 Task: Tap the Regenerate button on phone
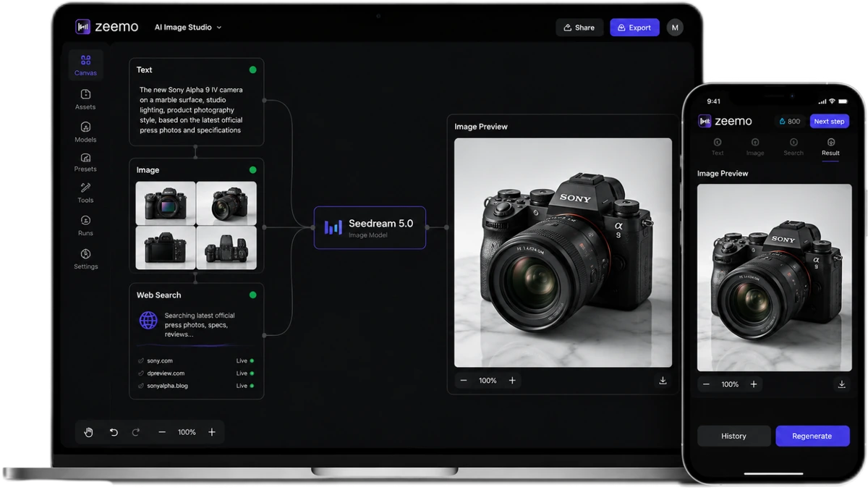click(x=812, y=436)
